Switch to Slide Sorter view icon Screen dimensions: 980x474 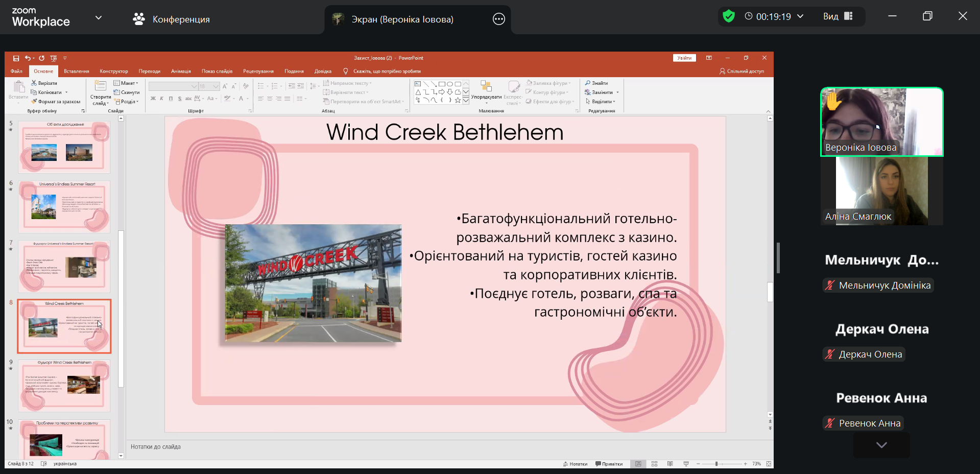point(654,464)
